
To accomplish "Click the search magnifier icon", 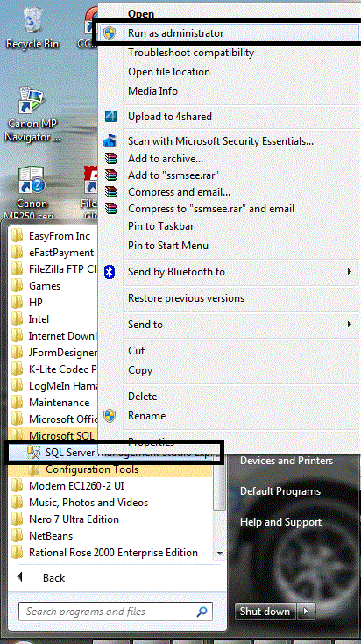I will 202,612.
